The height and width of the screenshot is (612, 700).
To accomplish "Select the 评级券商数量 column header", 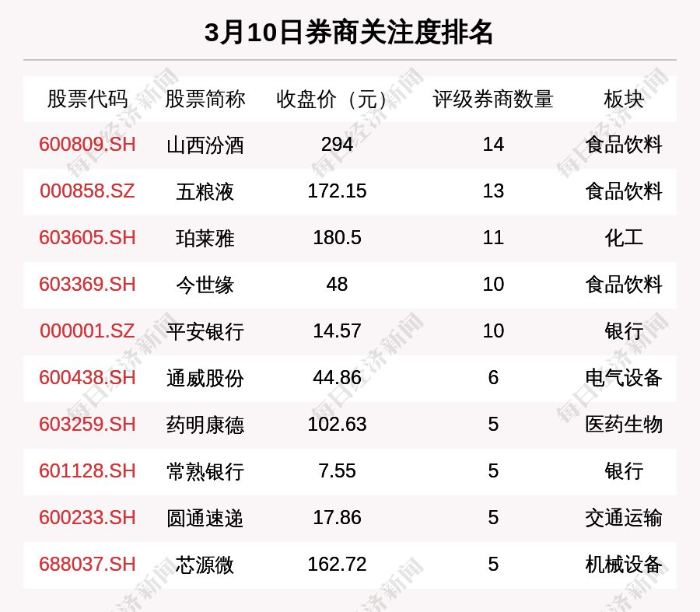I will (x=493, y=99).
